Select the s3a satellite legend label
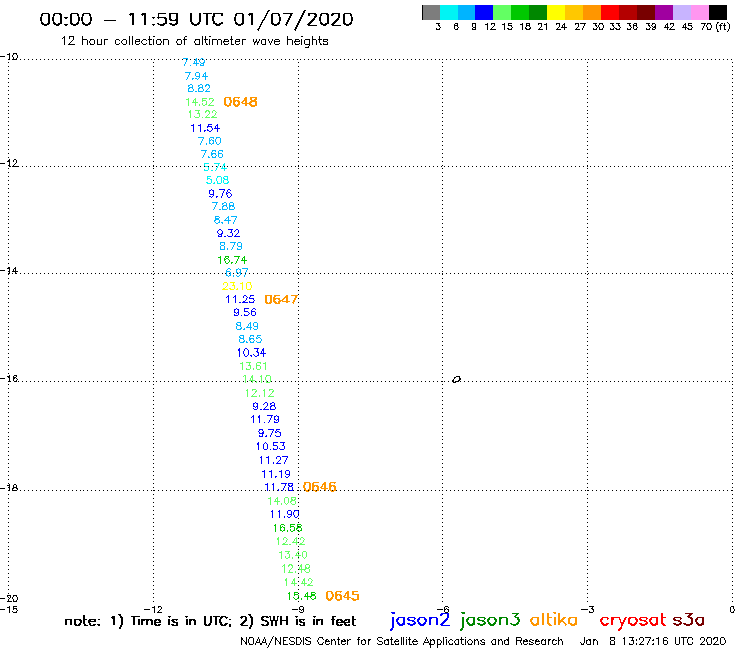This screenshot has width=740, height=650. coord(688,620)
